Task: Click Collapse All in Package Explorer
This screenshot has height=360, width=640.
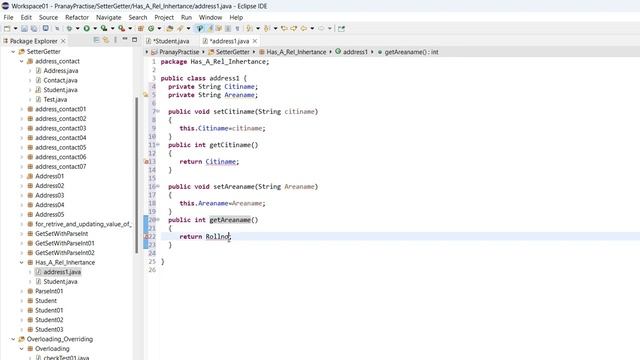Action: 96,40
